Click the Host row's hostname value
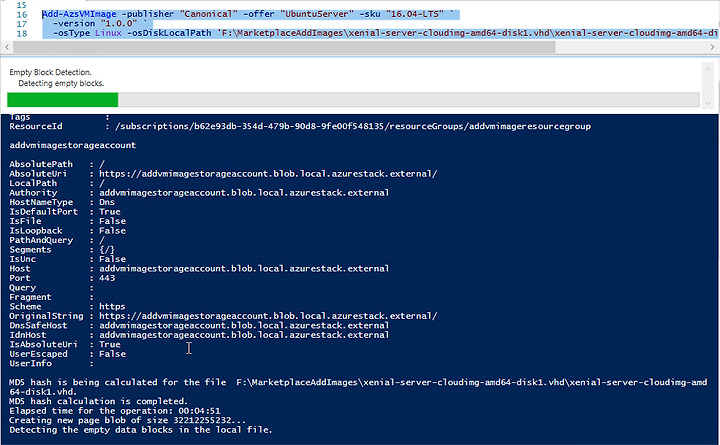The width and height of the screenshot is (720, 445). tap(244, 269)
